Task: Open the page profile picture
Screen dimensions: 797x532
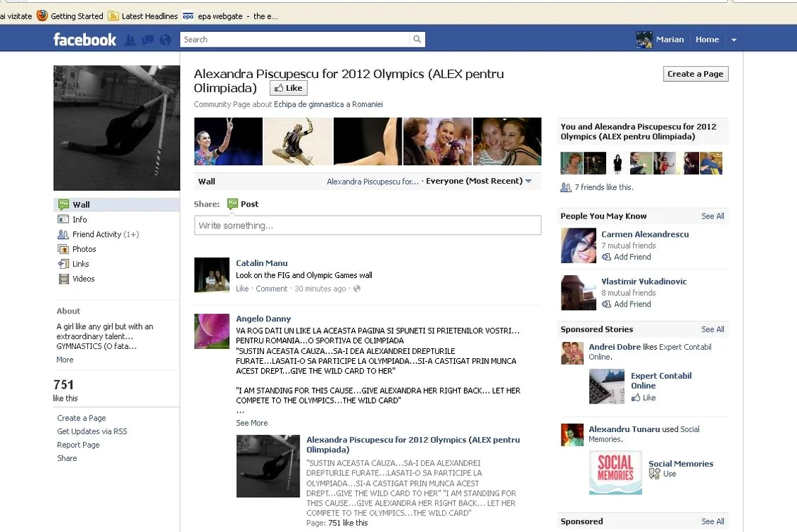Action: pos(116,128)
